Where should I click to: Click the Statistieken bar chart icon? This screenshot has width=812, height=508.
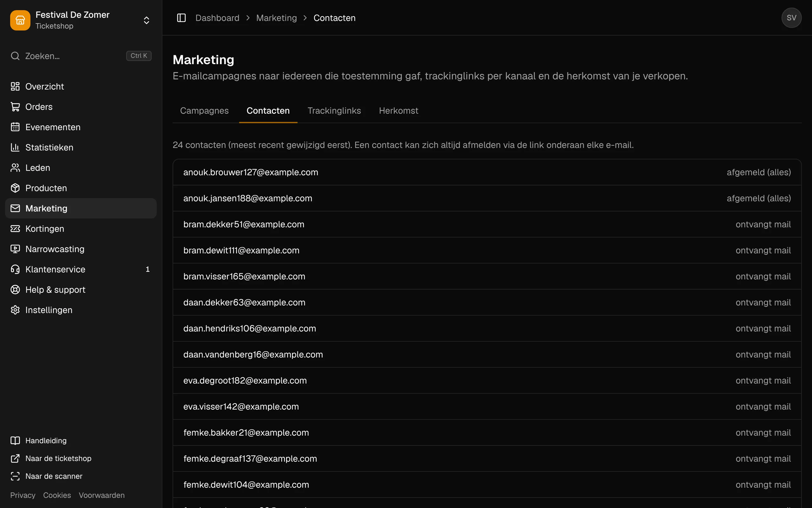pos(15,148)
